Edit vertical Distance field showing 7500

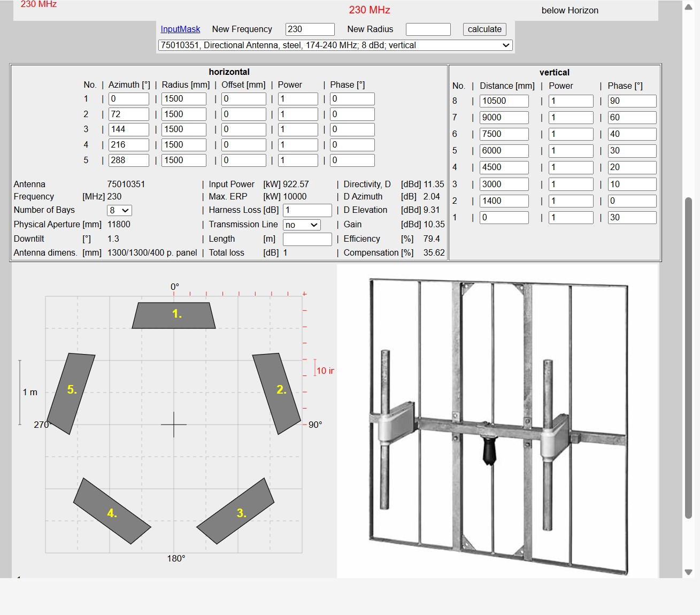coord(504,134)
